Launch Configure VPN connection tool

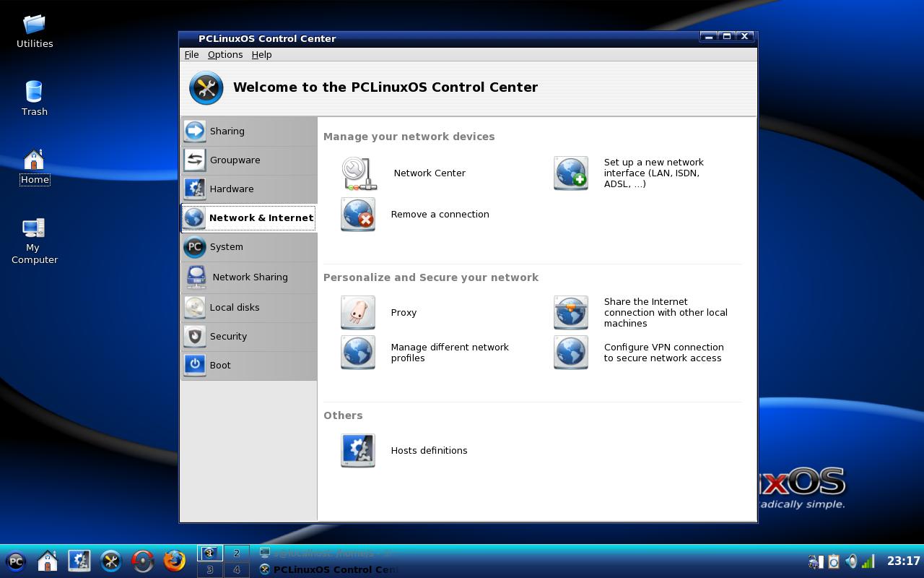click(639, 353)
